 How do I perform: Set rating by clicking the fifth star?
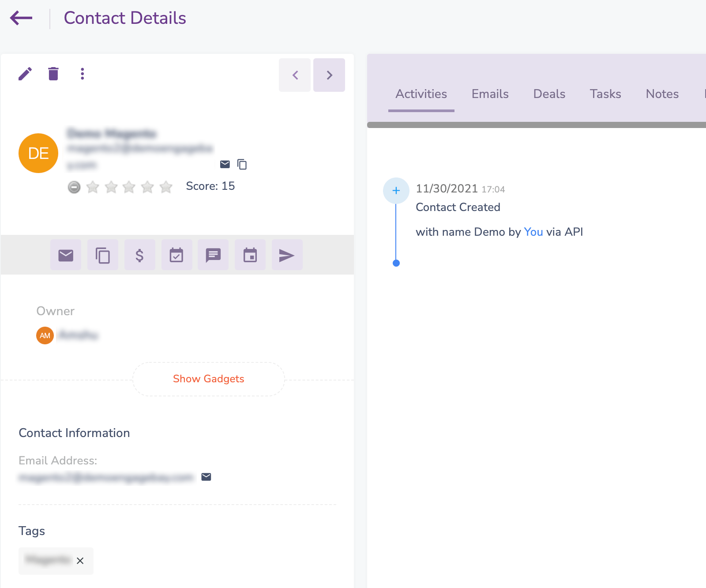pos(166,187)
